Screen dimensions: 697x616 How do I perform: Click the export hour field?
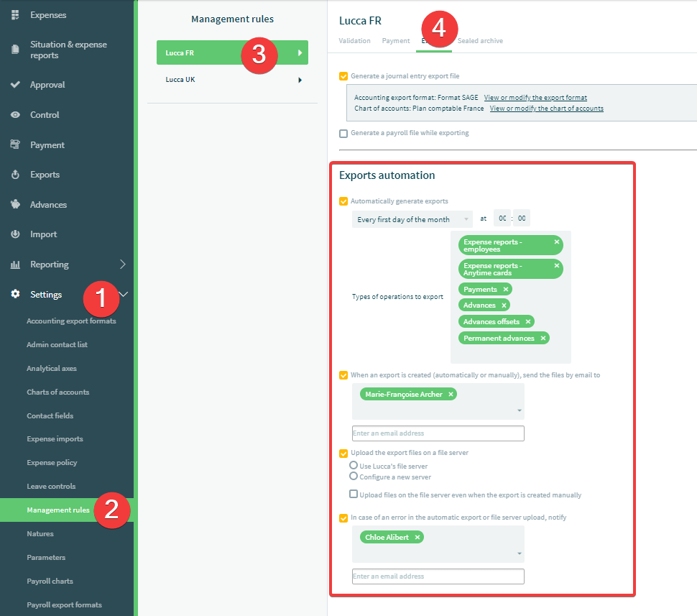coord(502,219)
